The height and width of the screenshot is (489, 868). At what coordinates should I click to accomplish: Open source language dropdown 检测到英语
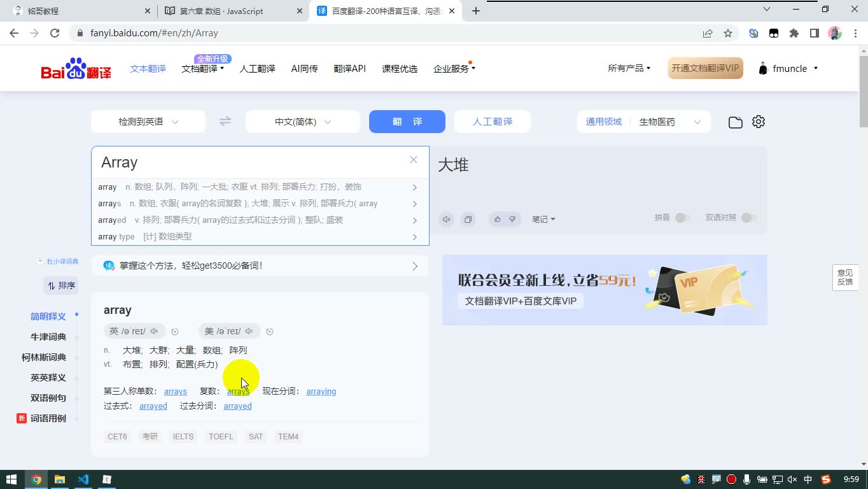148,122
